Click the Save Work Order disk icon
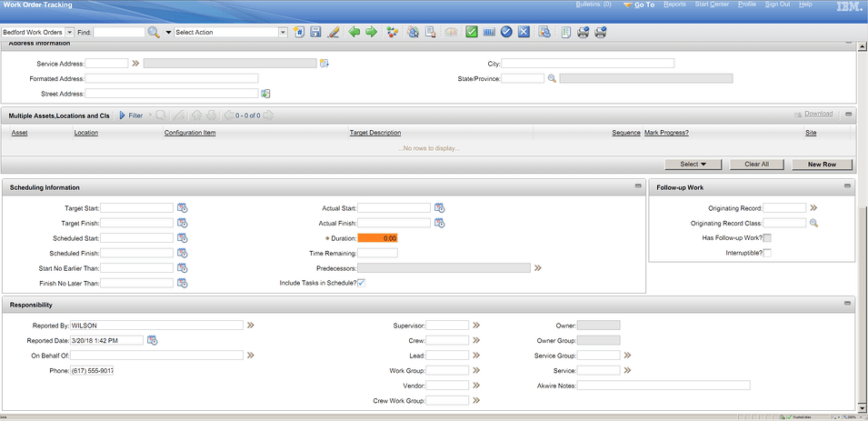This screenshot has height=421, width=868. coord(315,32)
